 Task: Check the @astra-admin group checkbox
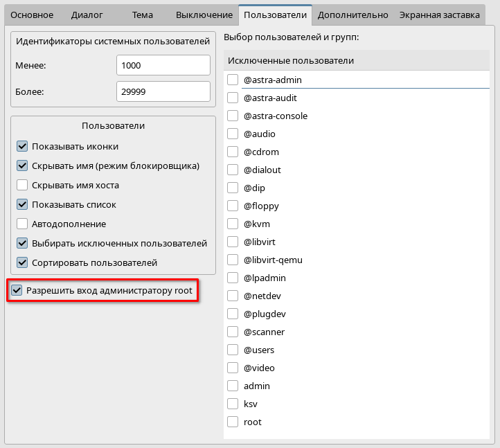click(233, 80)
